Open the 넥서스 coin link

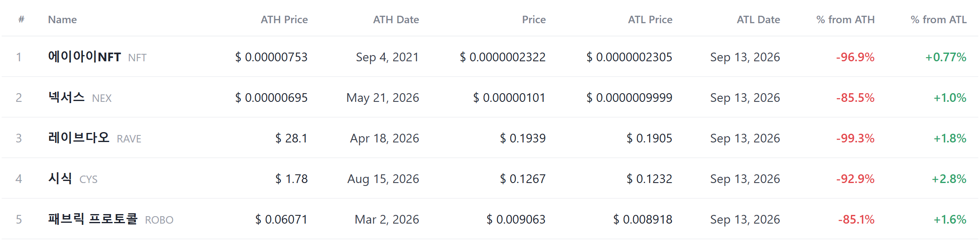pos(66,97)
